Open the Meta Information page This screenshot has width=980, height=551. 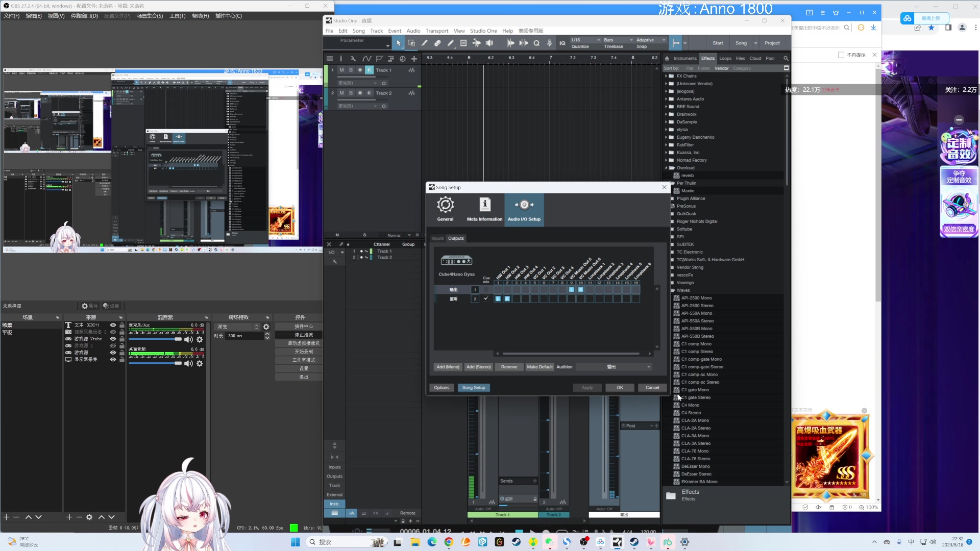pos(484,209)
